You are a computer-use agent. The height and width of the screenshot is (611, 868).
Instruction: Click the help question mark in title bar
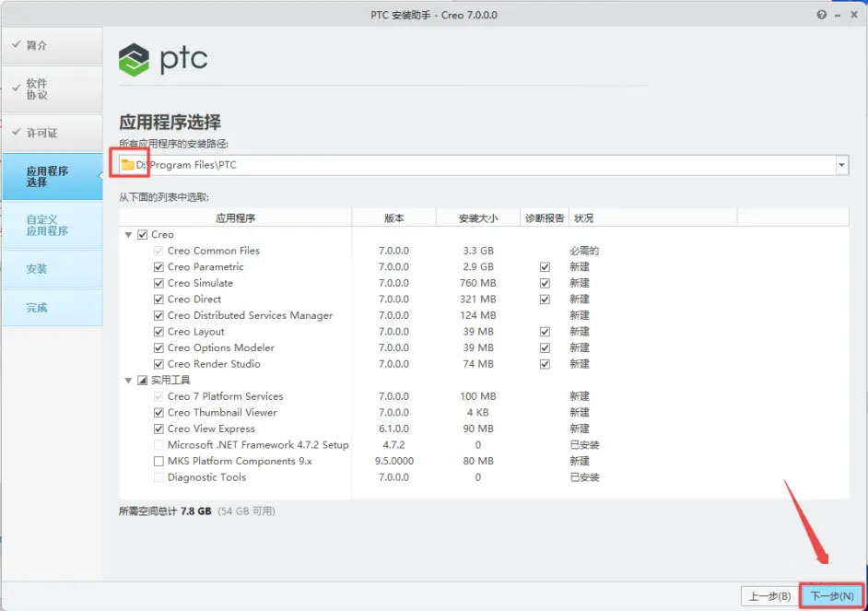point(821,14)
